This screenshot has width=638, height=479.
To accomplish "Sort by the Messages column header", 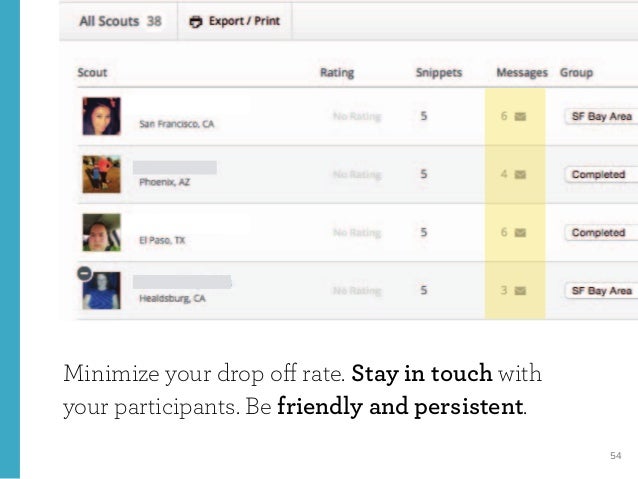I will coord(521,72).
